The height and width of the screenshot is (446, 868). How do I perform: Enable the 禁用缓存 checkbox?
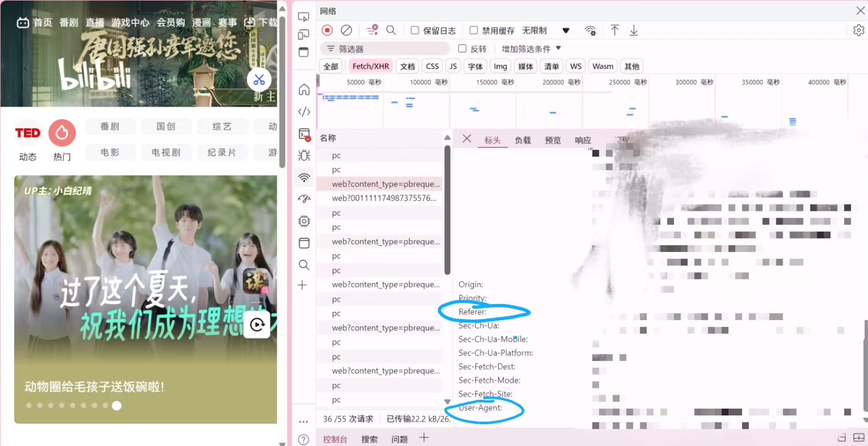coord(474,30)
